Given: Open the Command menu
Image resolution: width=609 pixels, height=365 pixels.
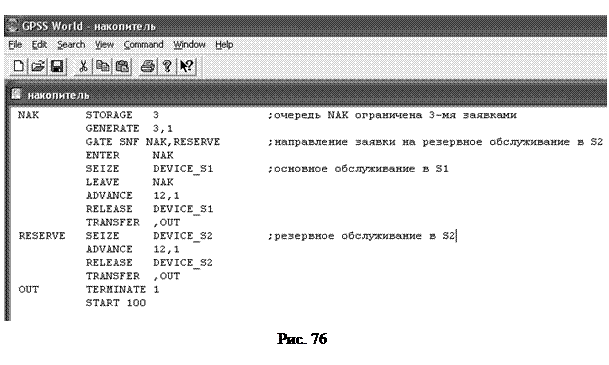Looking at the screenshot, I should pyautogui.click(x=143, y=45).
